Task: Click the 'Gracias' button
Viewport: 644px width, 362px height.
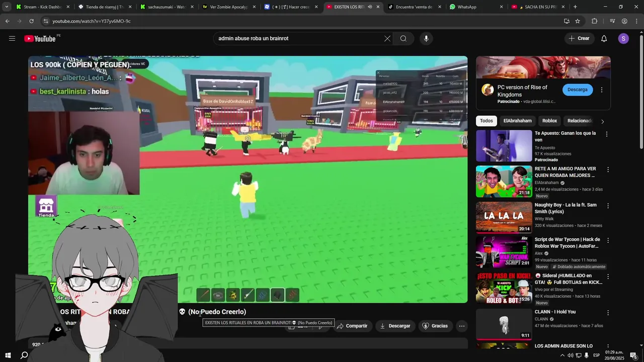Action: coord(435,326)
